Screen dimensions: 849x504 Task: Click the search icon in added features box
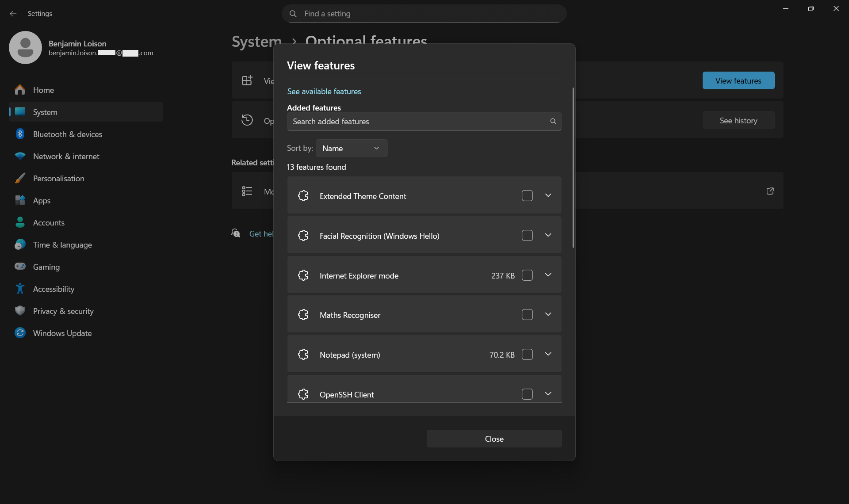(x=553, y=122)
